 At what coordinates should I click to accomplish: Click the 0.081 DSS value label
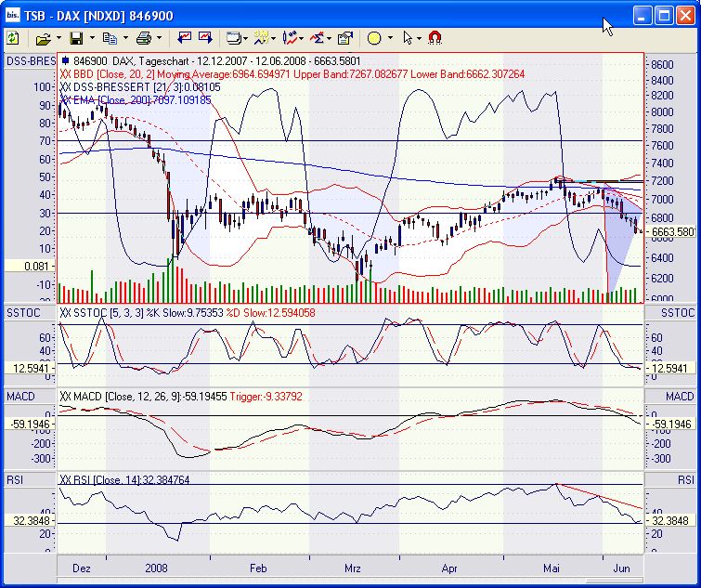pyautogui.click(x=31, y=267)
